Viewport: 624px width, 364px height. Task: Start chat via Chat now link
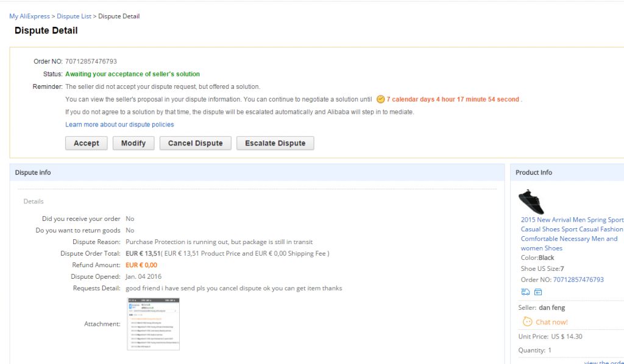click(551, 322)
